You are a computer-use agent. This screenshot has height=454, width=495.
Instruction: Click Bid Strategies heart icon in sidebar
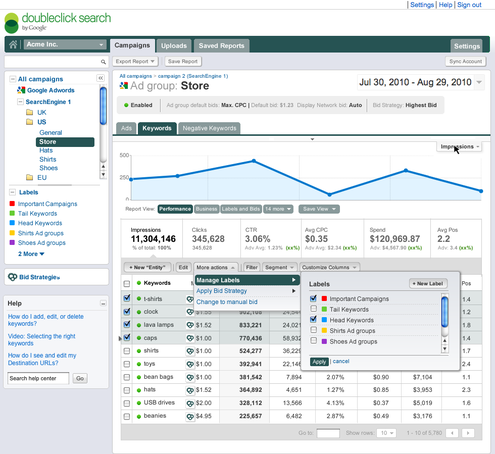12,277
